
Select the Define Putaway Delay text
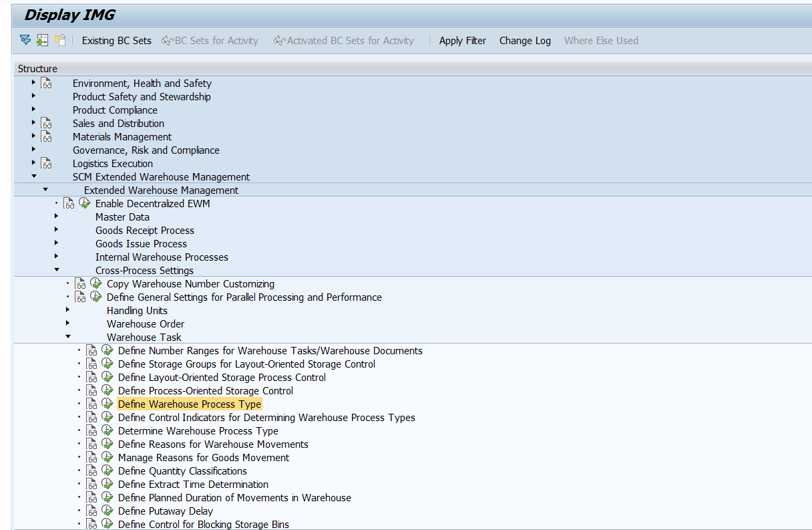tap(166, 511)
